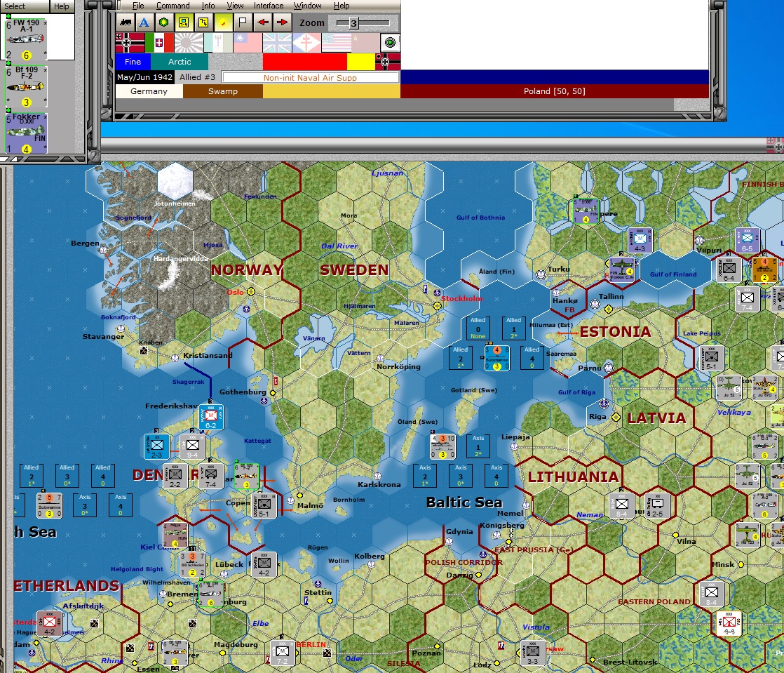Image resolution: width=784 pixels, height=673 pixels.
Task: Select the blue 2-3 unit west of Denmark
Action: pos(156,447)
